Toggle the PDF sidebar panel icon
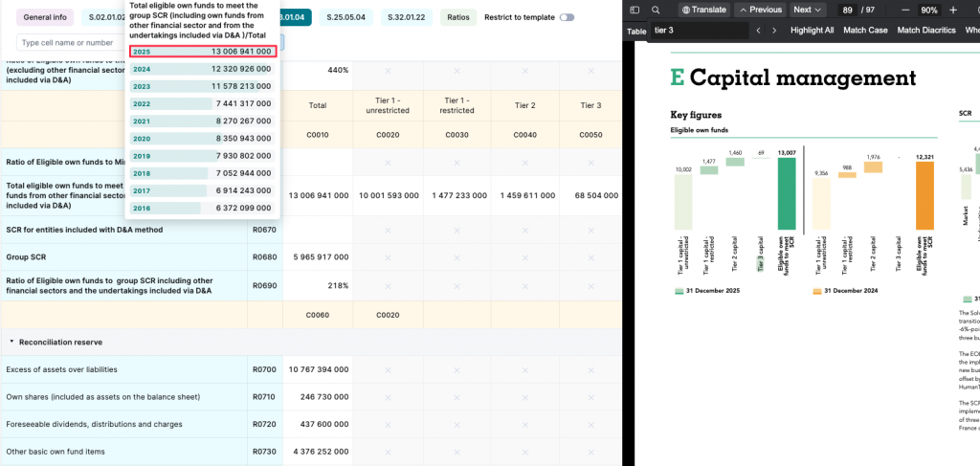Viewport: 980px width, 466px height. click(635, 10)
